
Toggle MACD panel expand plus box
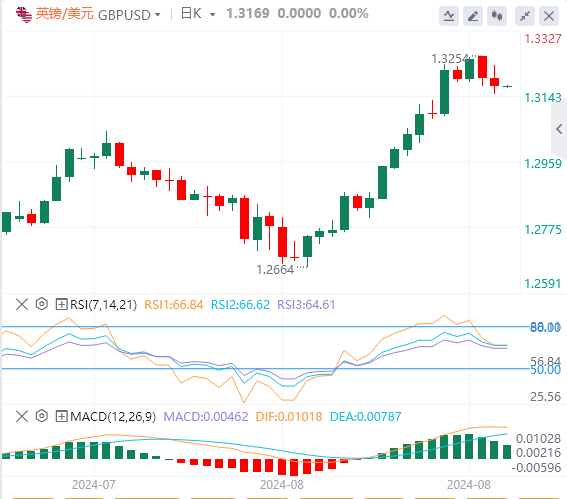coord(61,416)
